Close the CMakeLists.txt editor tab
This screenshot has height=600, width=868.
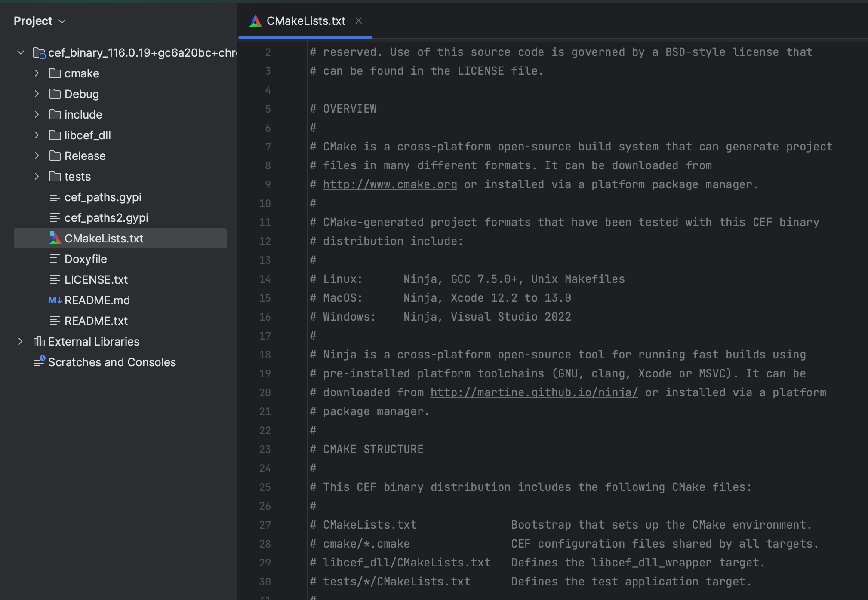(360, 20)
